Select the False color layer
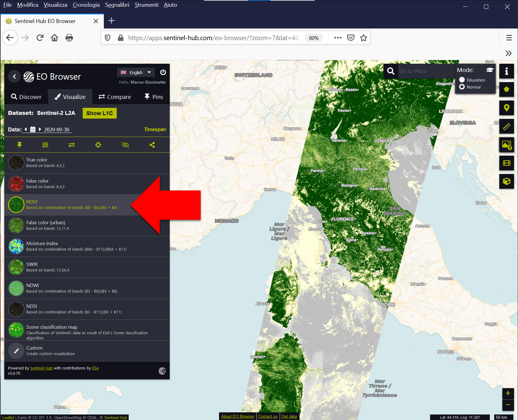Image resolution: width=518 pixels, height=420 pixels. pos(87,184)
